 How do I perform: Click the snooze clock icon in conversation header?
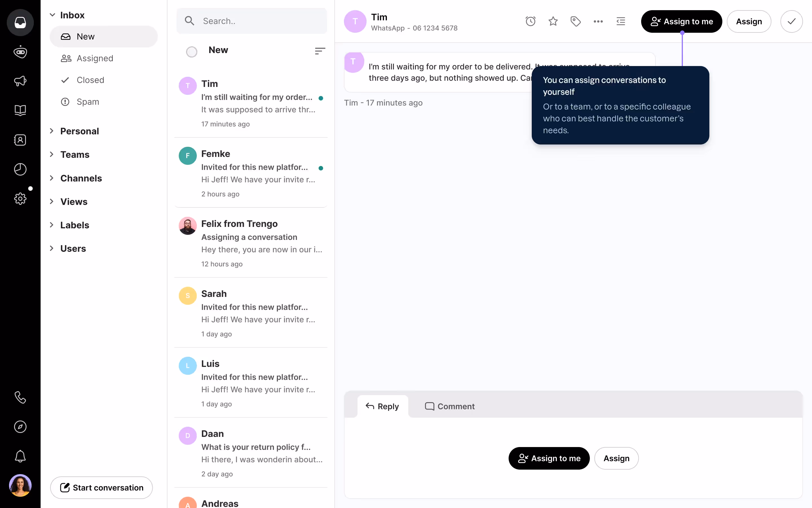pos(531,21)
